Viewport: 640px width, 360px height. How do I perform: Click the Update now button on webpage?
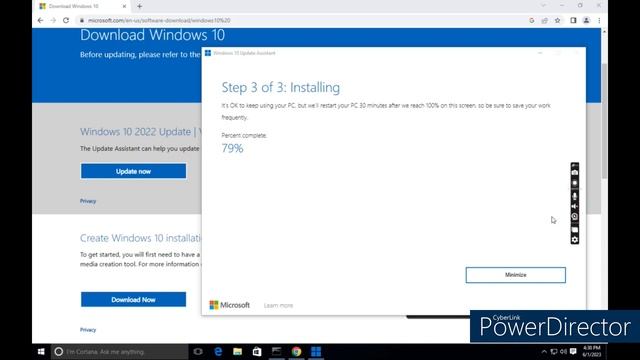tap(133, 171)
